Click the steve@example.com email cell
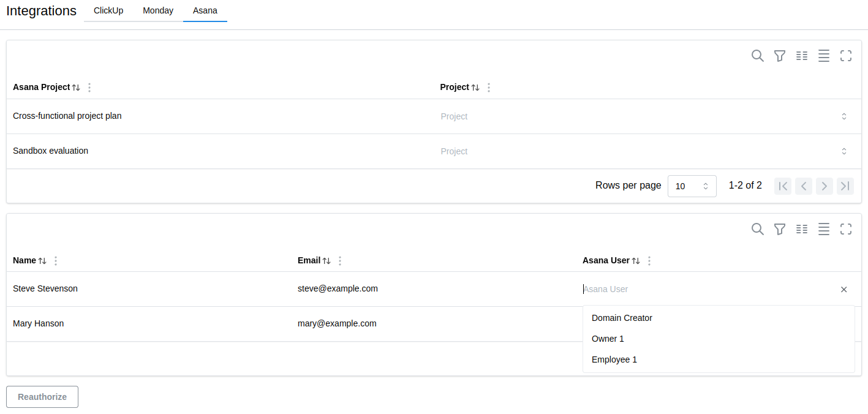The width and height of the screenshot is (868, 414). point(434,289)
